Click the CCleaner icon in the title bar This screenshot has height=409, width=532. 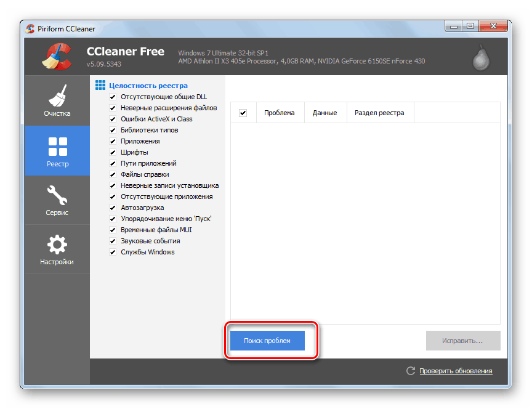click(x=30, y=28)
